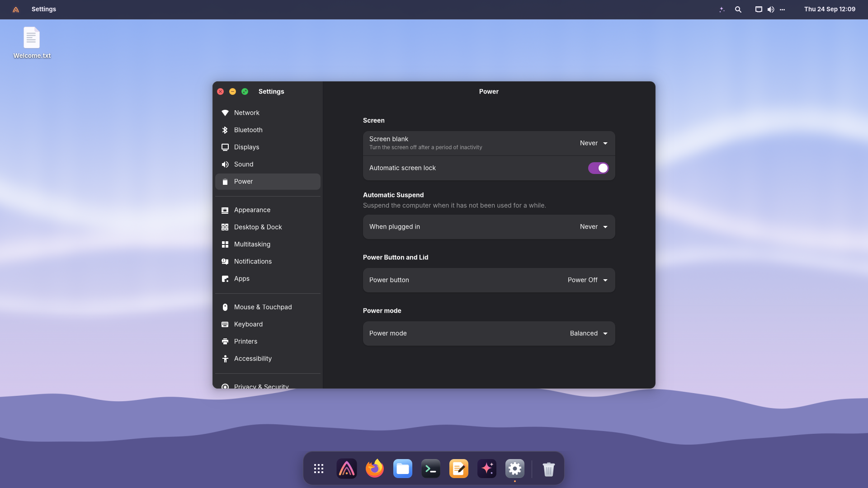Click the Displays monitor icon in the sidebar
868x488 pixels.
pos(225,147)
